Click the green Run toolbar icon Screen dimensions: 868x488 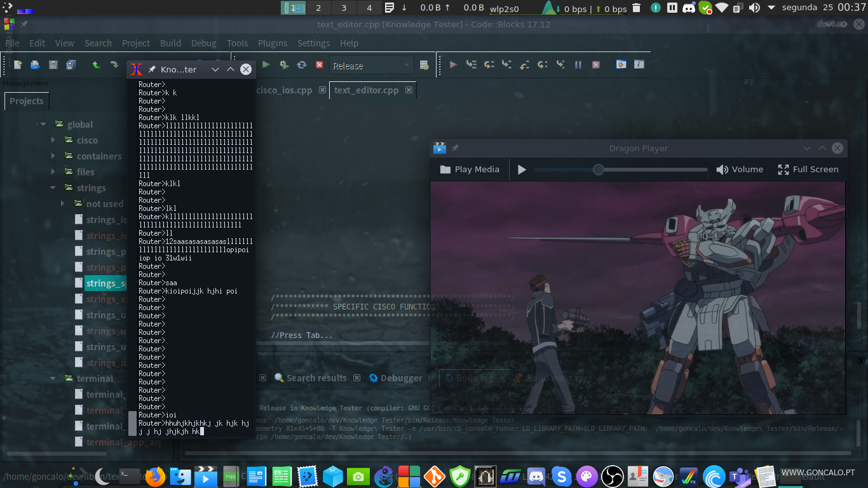pos(266,65)
